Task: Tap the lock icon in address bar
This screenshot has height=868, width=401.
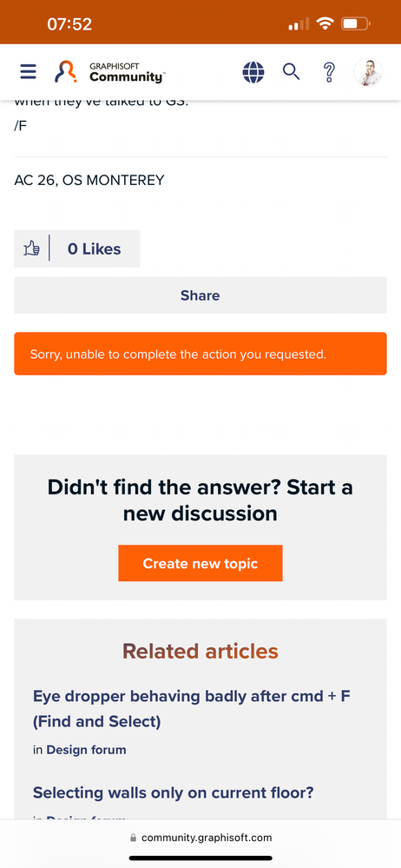Action: [134, 838]
